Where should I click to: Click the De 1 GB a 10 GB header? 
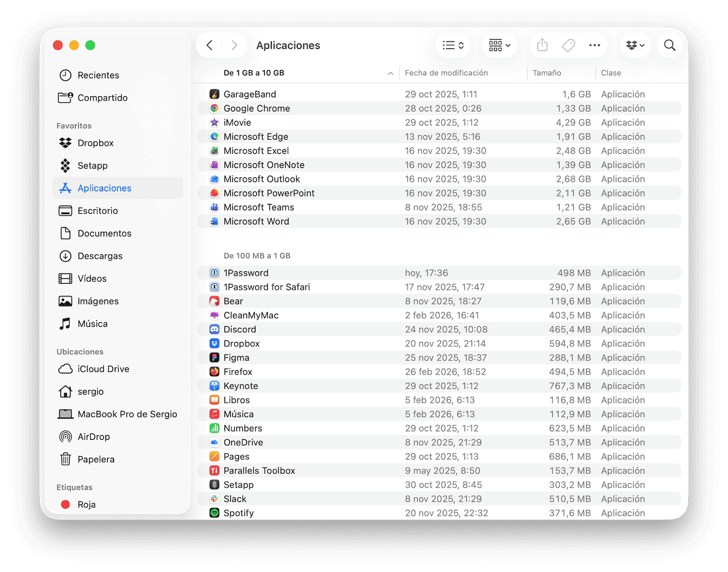[x=254, y=73]
